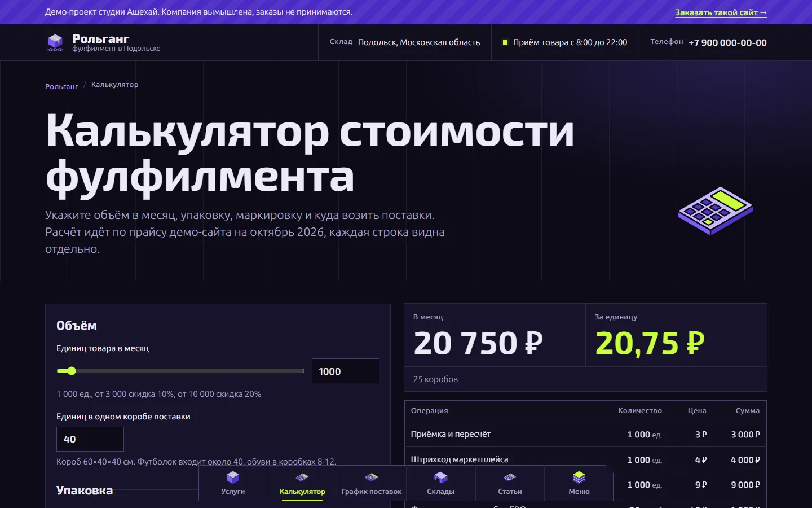Call the phone number +7 900 000-00-00
Screen dimensions: 812x508
tap(727, 42)
